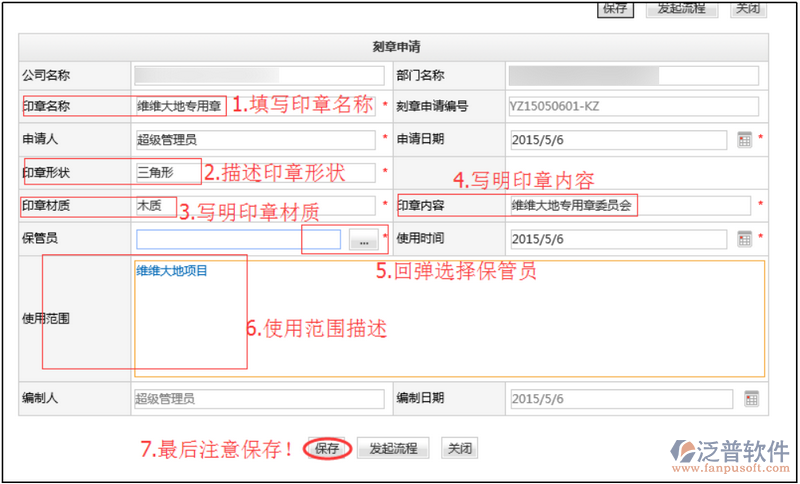Click bottom 发起流程 button

click(x=393, y=448)
